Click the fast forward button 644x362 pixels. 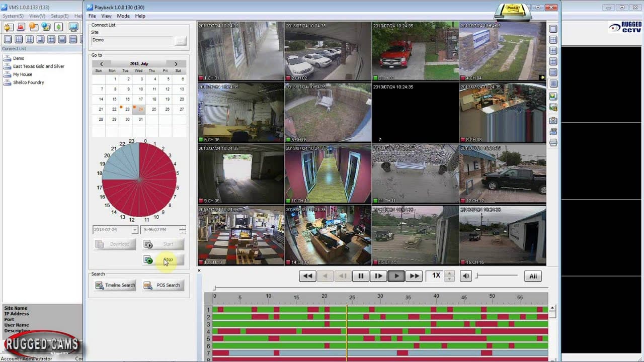414,276
